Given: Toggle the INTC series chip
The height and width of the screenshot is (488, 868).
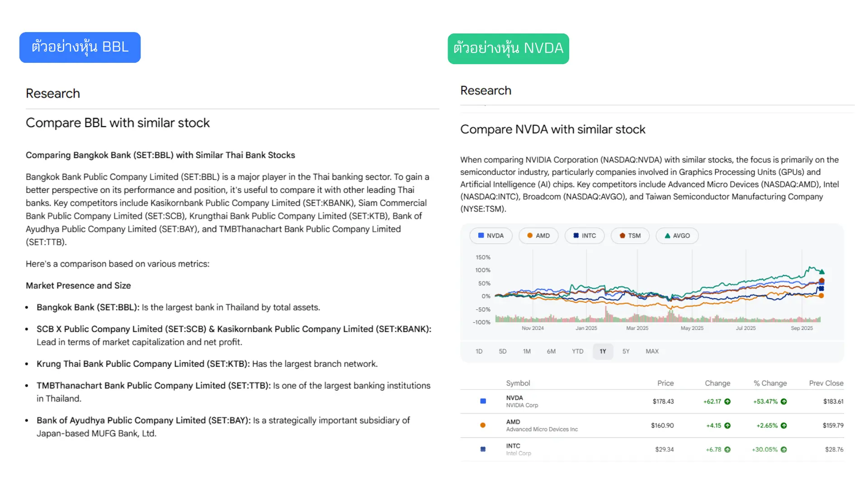Looking at the screenshot, I should (584, 235).
